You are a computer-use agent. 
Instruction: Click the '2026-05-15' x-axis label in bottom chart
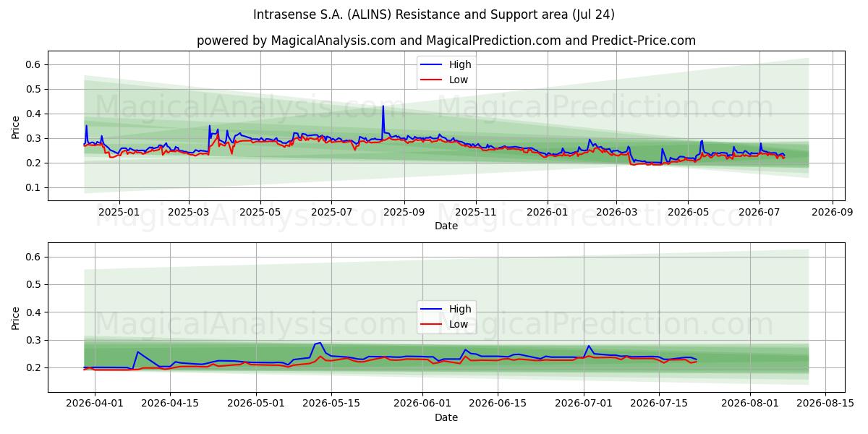[332, 404]
